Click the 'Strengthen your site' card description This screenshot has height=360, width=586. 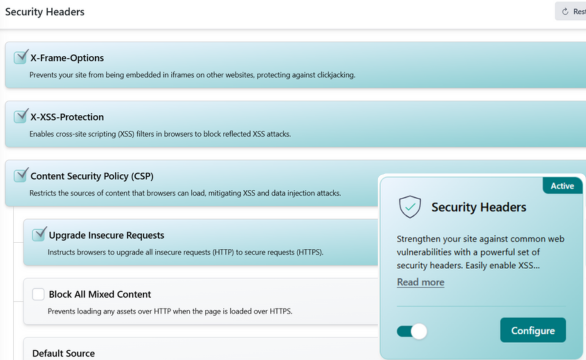tap(481, 252)
